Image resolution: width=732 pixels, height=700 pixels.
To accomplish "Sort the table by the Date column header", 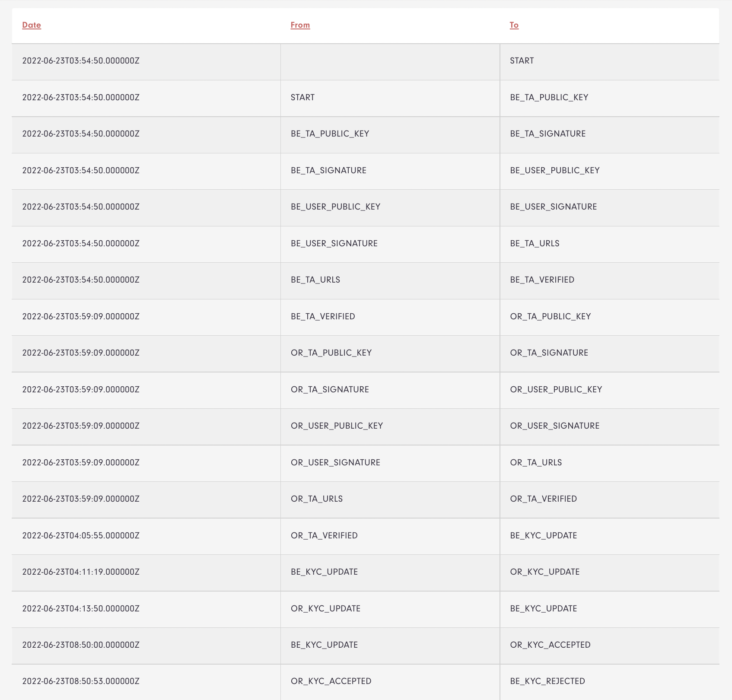I will pyautogui.click(x=32, y=25).
